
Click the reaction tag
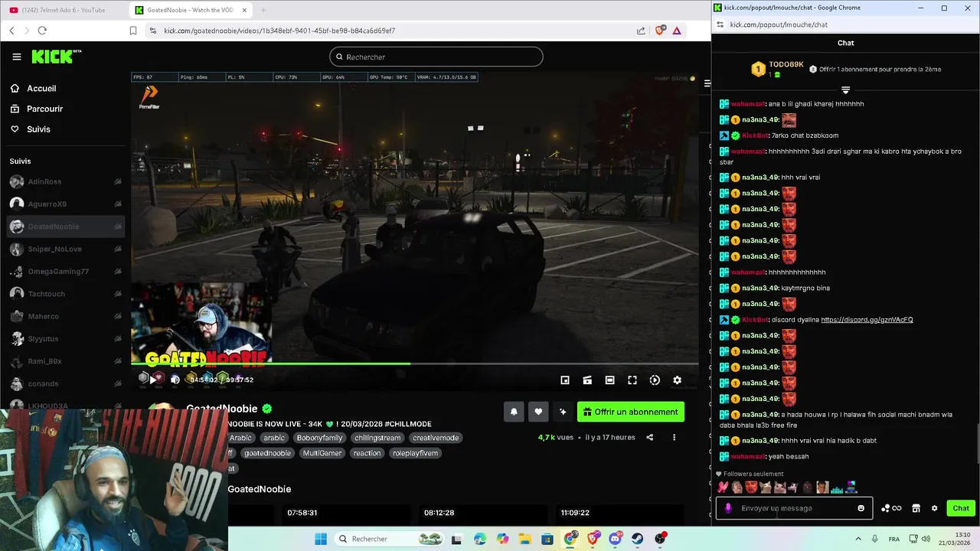pyautogui.click(x=367, y=453)
